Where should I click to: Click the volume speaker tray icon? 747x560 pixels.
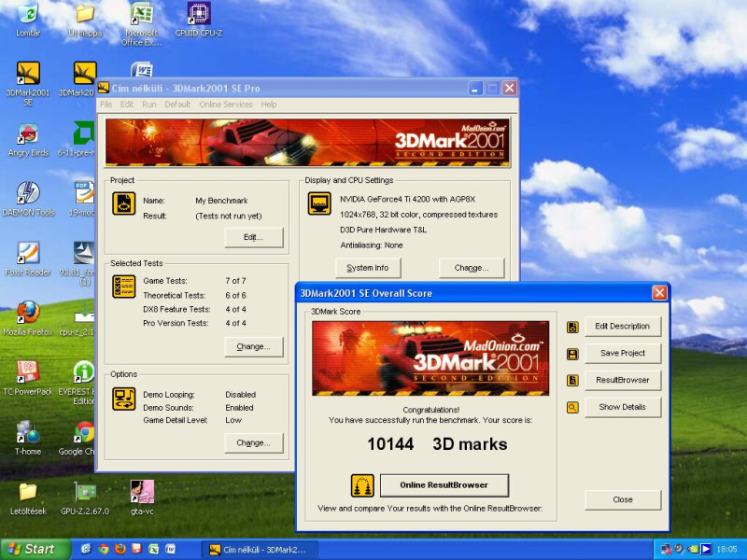[x=680, y=549]
